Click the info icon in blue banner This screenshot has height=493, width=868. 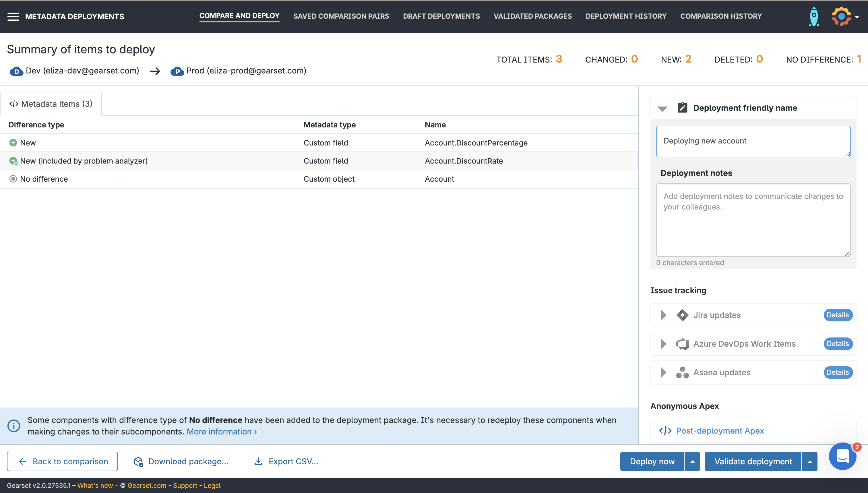coord(14,426)
